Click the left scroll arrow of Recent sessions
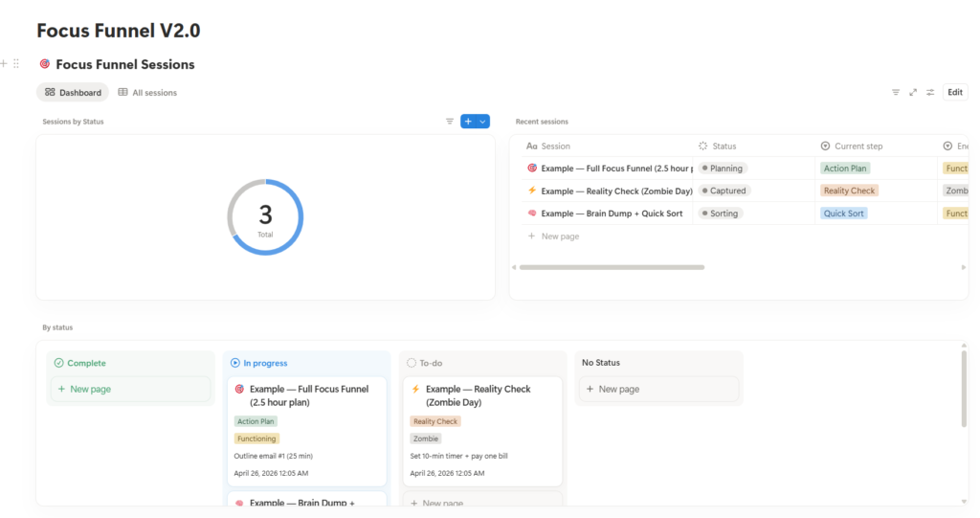This screenshot has height=518, width=980. pos(514,267)
